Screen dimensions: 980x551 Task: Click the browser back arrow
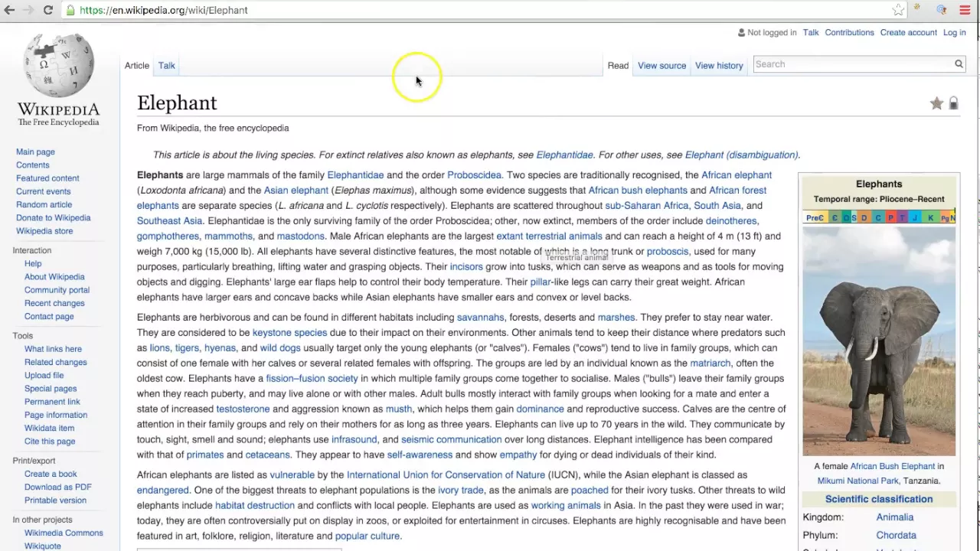8,10
